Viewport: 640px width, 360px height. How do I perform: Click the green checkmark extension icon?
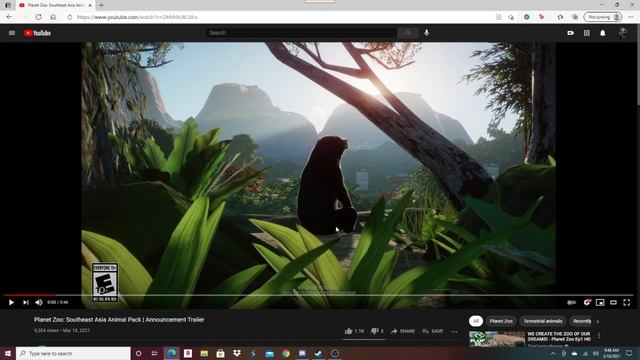tap(527, 17)
